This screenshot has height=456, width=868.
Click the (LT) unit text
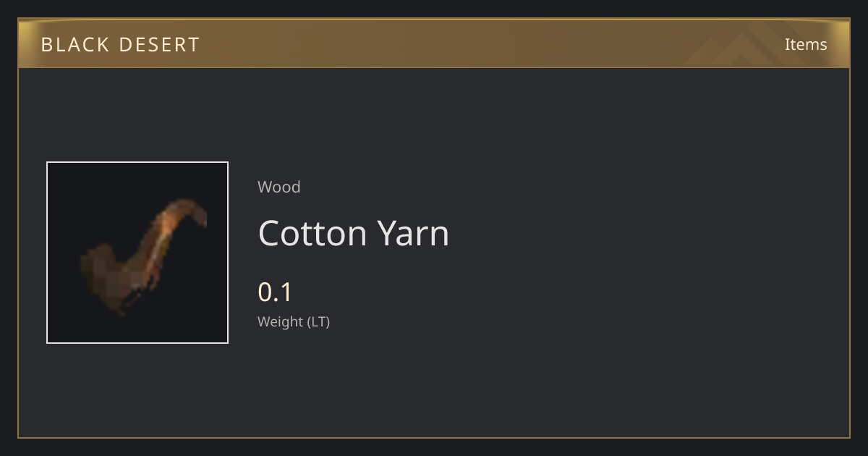tap(319, 322)
